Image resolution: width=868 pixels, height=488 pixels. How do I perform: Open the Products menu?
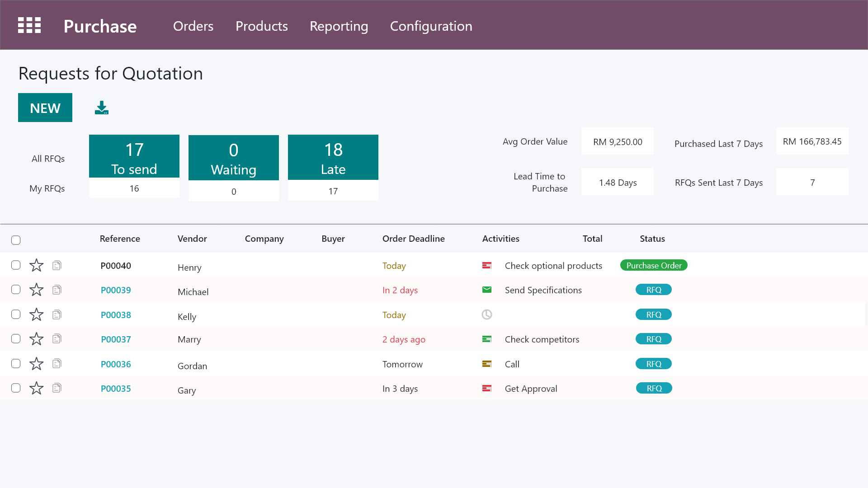tap(261, 26)
